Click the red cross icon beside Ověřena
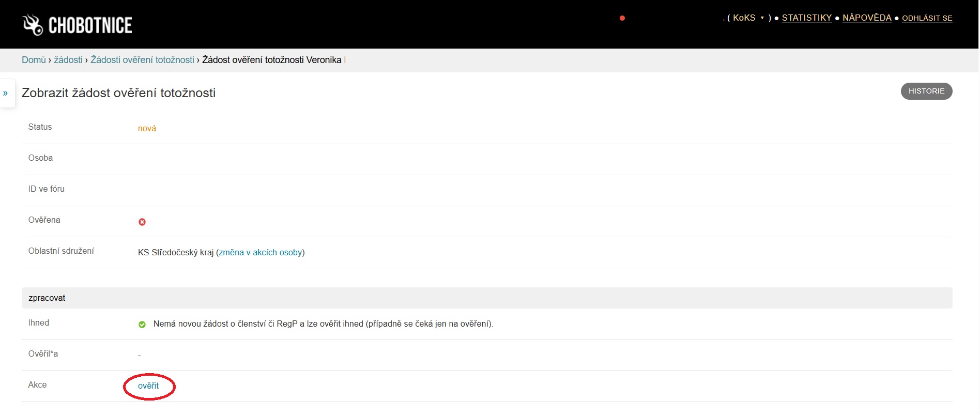The width and height of the screenshot is (980, 415). pos(142,222)
